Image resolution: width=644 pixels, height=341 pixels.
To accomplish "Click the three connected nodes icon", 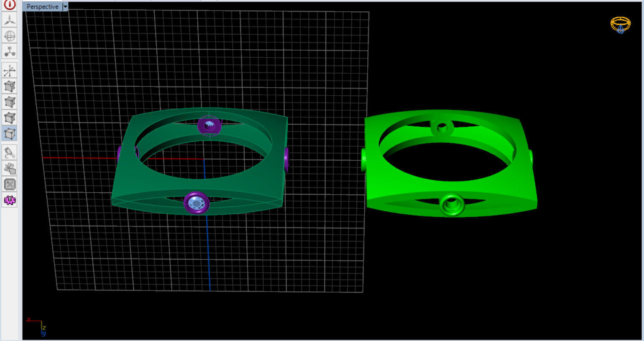I will [10, 51].
